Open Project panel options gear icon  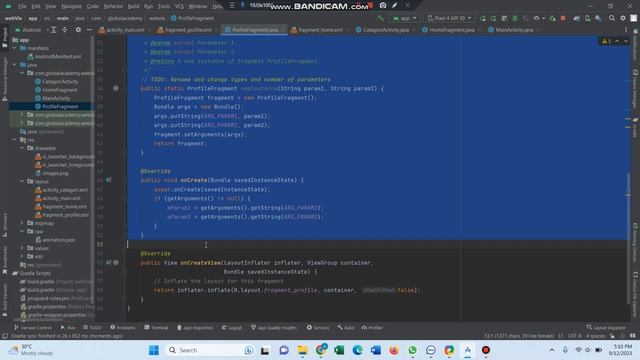click(x=78, y=30)
